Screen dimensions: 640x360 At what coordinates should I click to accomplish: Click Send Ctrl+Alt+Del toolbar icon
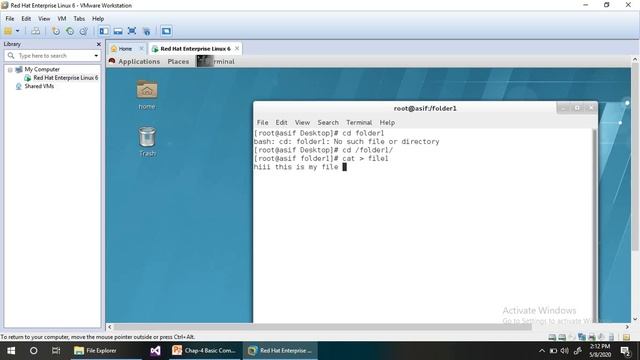[36, 31]
